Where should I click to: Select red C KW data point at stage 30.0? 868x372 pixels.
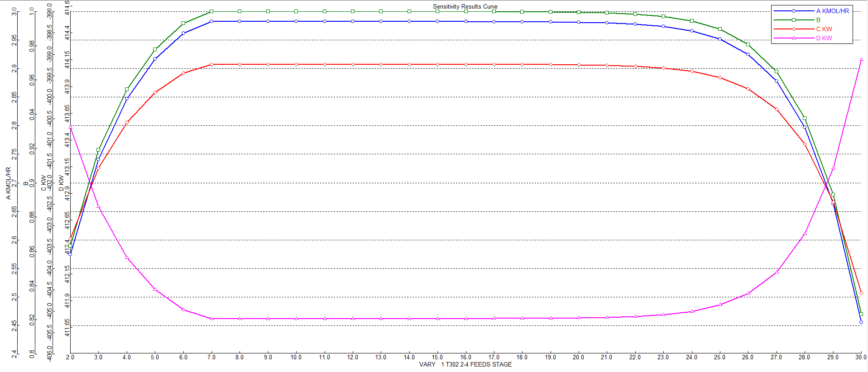point(861,293)
